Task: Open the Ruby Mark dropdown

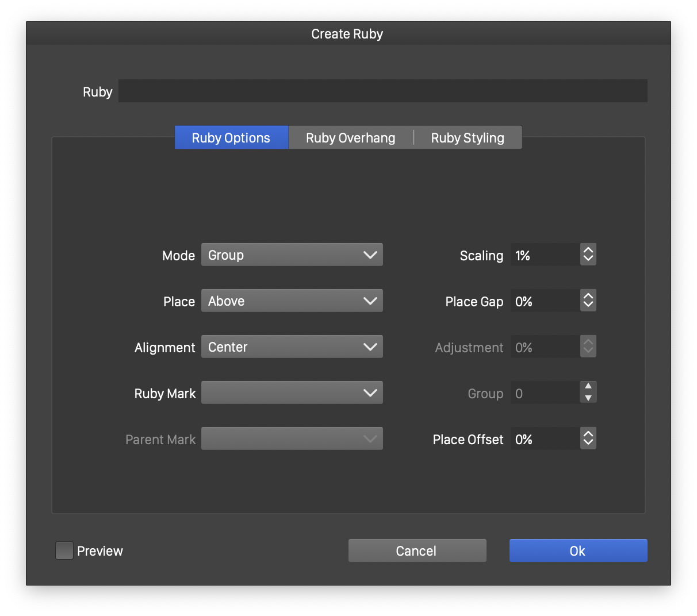Action: [292, 392]
